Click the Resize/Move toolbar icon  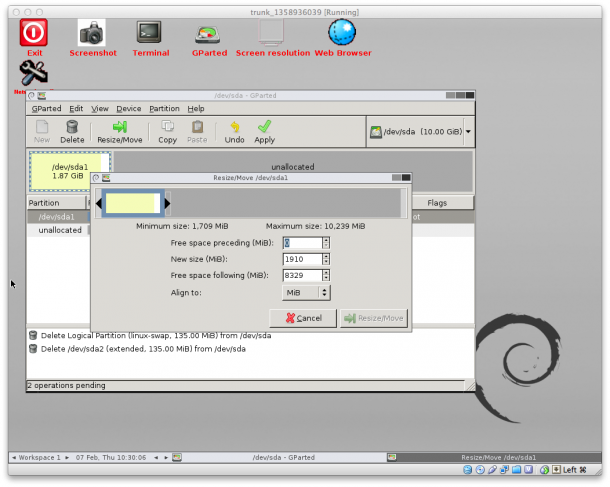120,127
